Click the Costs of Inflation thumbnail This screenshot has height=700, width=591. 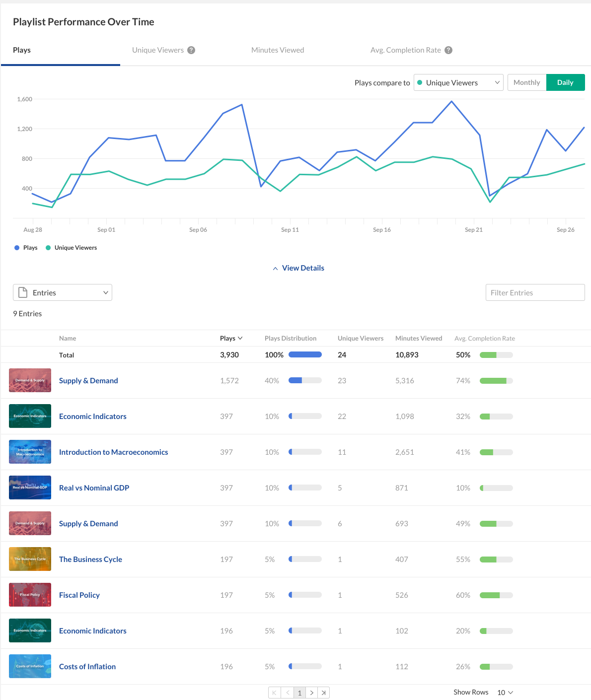click(x=30, y=666)
